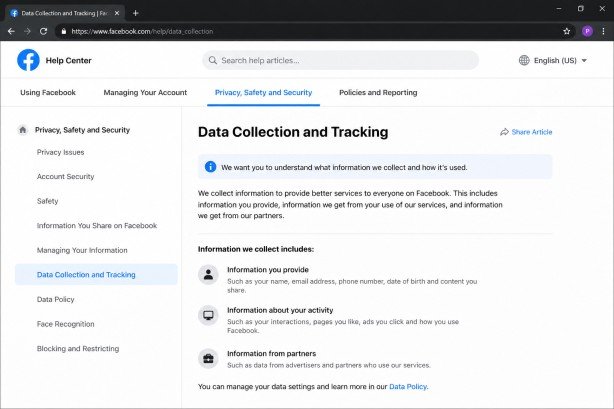Viewport: 614px width, 409px height.
Task: Follow the Data Policy link in the article
Action: click(x=408, y=387)
